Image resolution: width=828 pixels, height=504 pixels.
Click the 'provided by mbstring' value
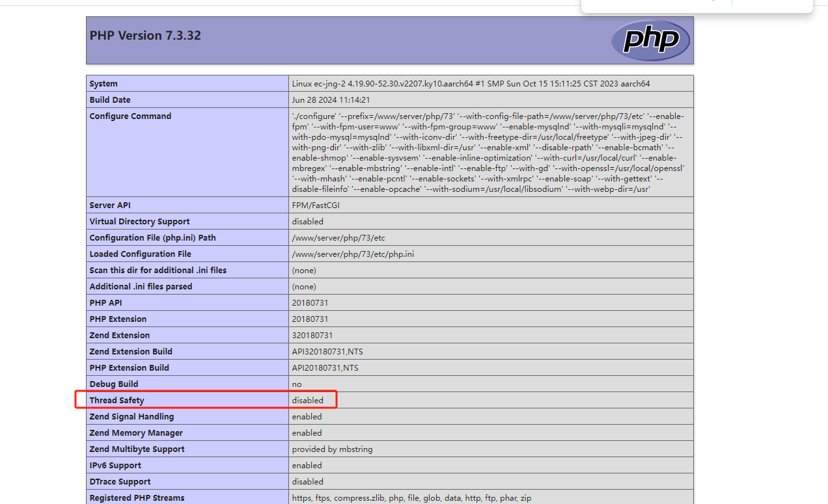333,449
